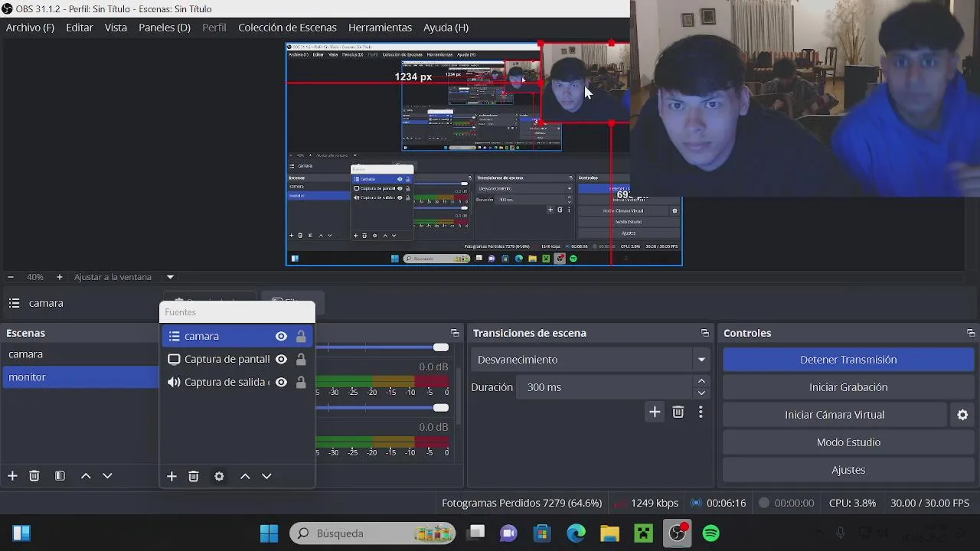Select the monitor scene in Escenas
The height and width of the screenshot is (551, 980).
pyautogui.click(x=80, y=377)
